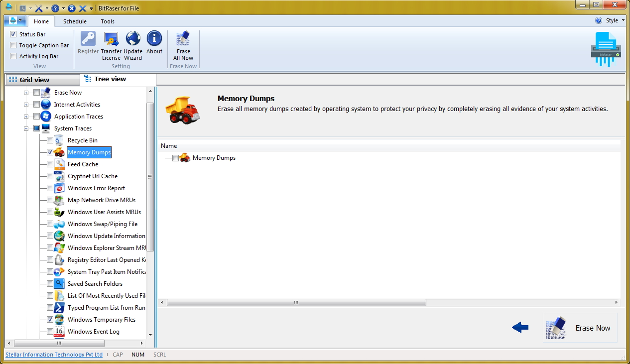630x364 pixels.
Task: Click the Register key icon
Action: tap(88, 39)
